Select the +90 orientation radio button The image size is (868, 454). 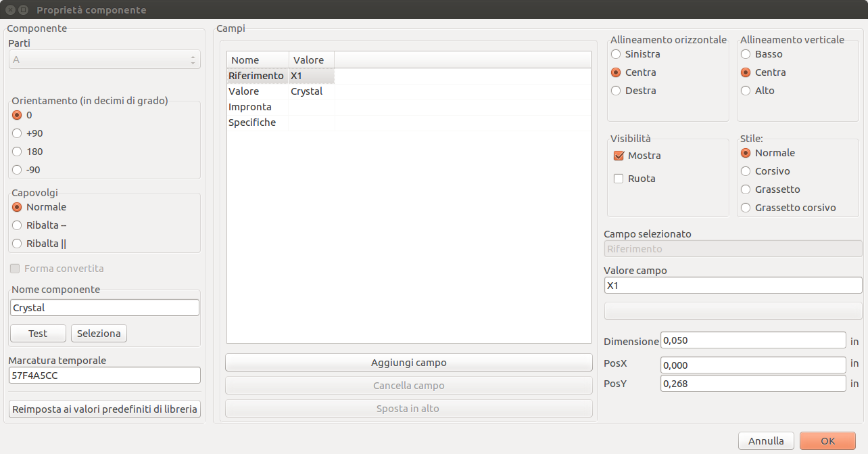[17, 133]
